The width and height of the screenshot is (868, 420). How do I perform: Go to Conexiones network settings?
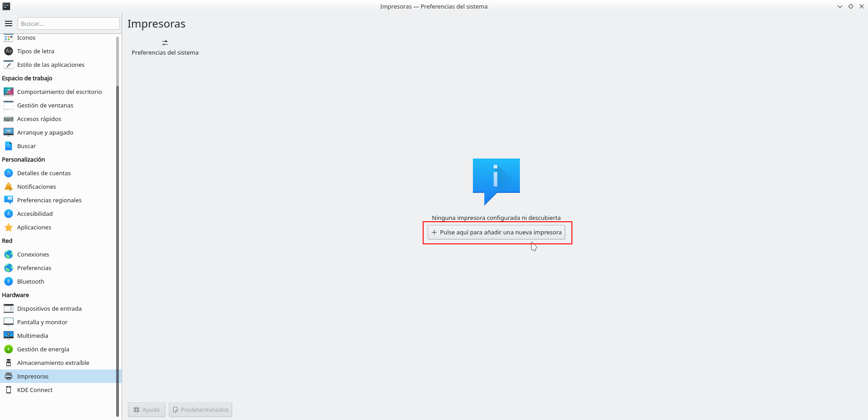click(x=33, y=254)
